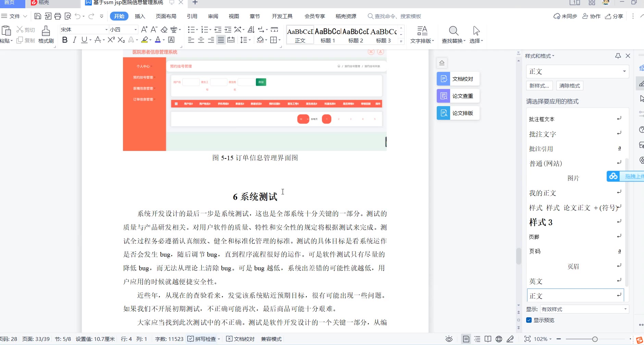Switch to the web layout view icon
Image resolution: width=644 pixels, height=345 pixels.
499,339
